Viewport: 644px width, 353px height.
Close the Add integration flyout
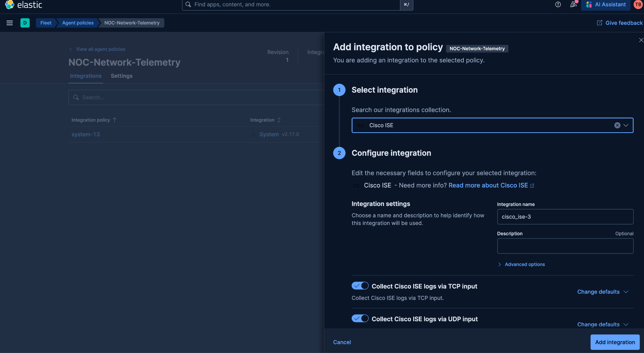coord(641,40)
